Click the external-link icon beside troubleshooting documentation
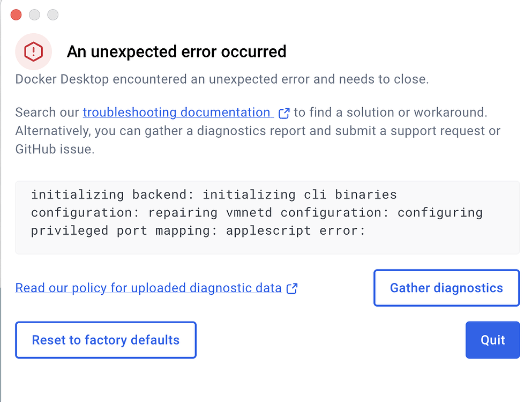The image size is (532, 402). (284, 113)
